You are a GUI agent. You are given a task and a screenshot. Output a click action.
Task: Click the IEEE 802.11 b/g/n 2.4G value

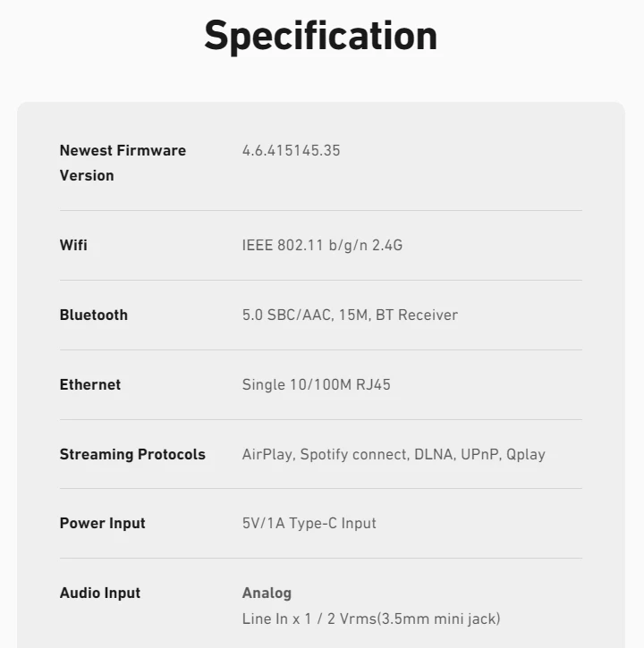click(x=322, y=245)
